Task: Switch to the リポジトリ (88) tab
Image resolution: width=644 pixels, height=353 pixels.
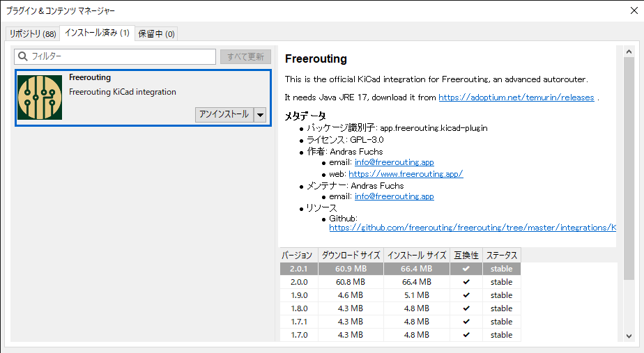Action: 33,33
